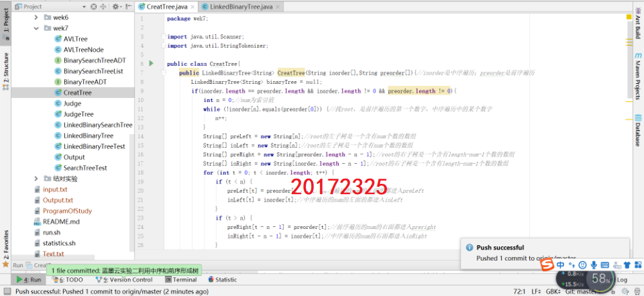Click the Sogou voice microphone icon
This screenshot has height=296, width=644.
(x=594, y=265)
